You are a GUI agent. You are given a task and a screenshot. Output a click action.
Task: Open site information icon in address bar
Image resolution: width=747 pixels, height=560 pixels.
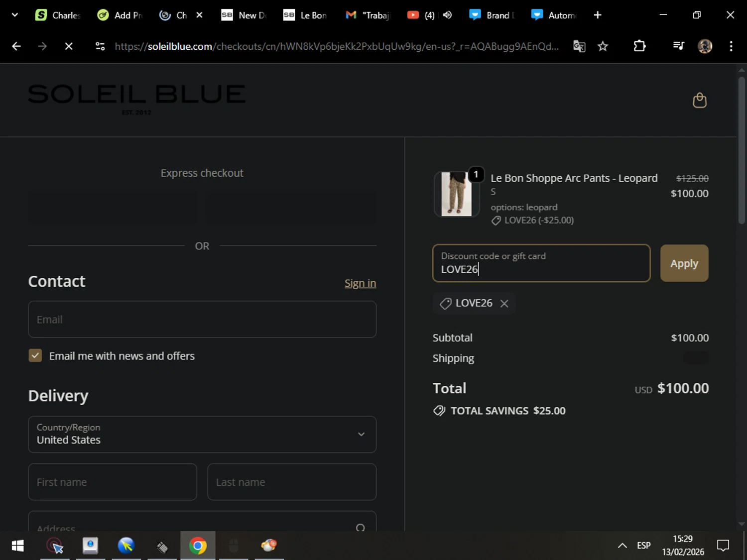pos(100,46)
